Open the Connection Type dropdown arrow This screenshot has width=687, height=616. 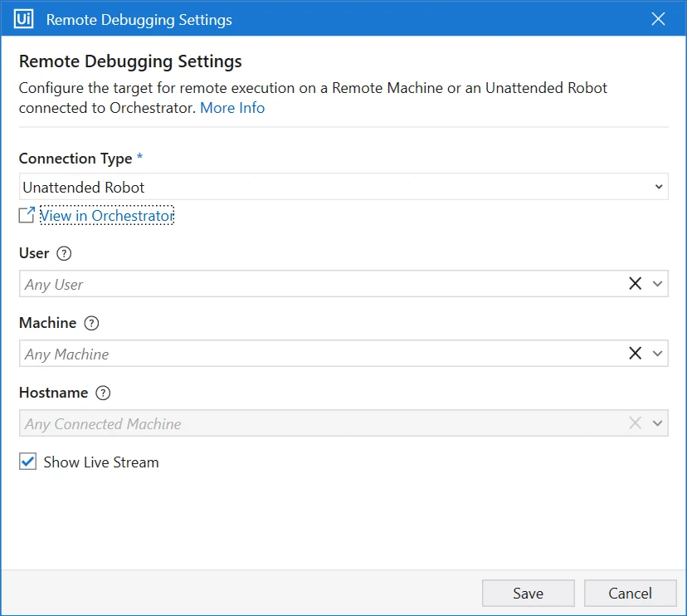click(x=659, y=187)
